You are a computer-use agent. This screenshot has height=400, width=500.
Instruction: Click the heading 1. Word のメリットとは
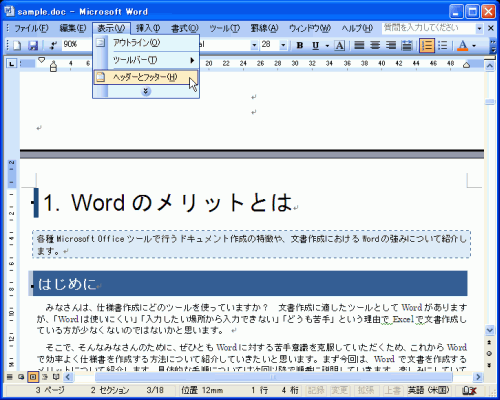pos(168,202)
